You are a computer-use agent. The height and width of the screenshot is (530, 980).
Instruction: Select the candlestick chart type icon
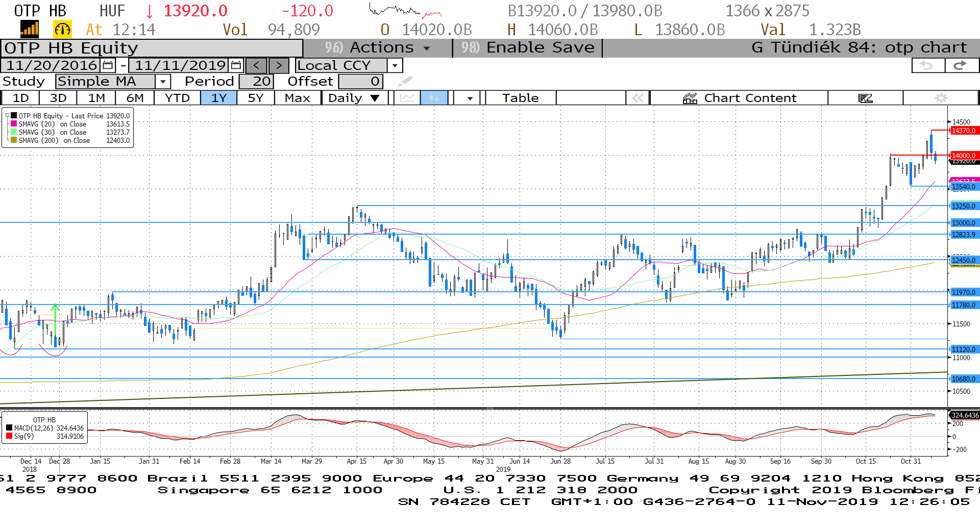(434, 98)
